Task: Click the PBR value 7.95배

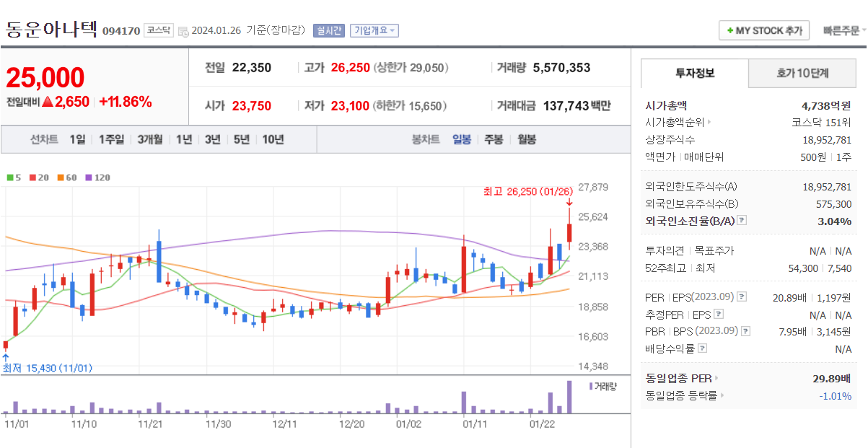Action: point(792,332)
